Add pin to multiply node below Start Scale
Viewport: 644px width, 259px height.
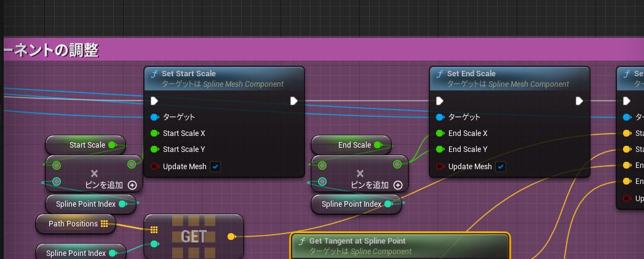pyautogui.click(x=132, y=185)
